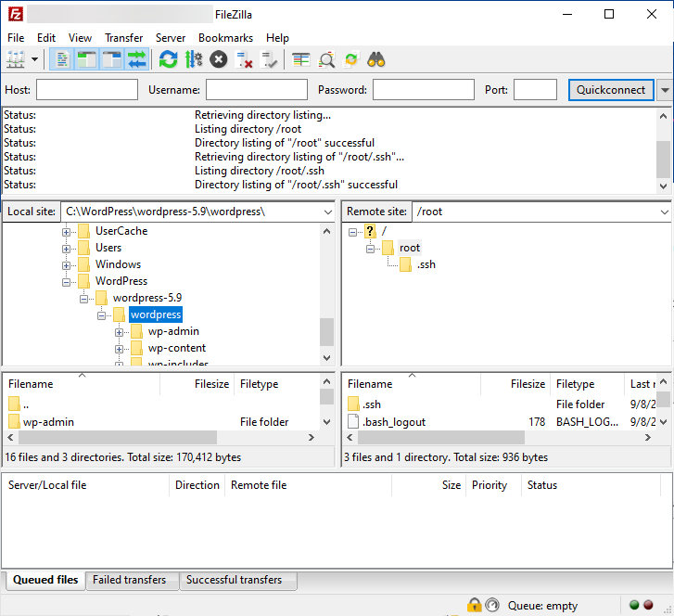Click the lock encryption icon in status bar

coord(475,606)
